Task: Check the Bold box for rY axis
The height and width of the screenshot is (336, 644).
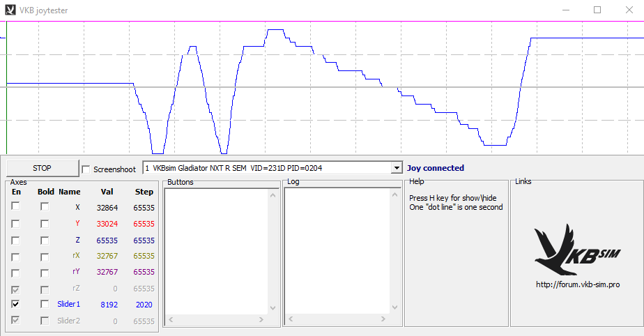Action: (x=45, y=272)
